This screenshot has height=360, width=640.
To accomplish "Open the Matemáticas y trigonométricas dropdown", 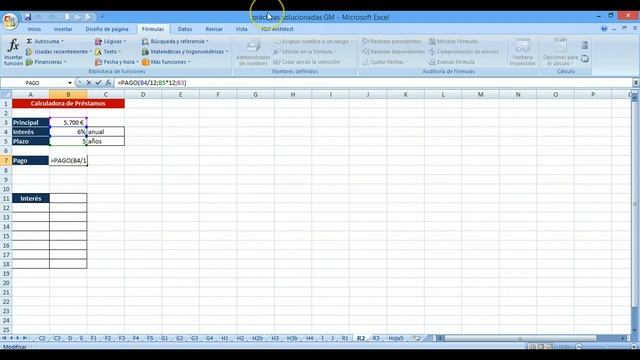I will [x=184, y=52].
